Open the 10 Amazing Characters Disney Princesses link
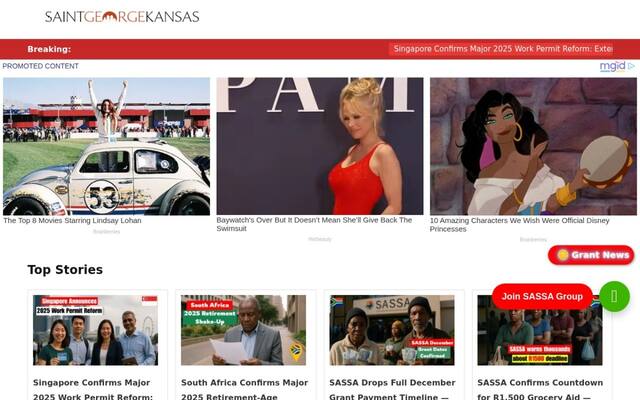640x400 pixels. coord(519,224)
